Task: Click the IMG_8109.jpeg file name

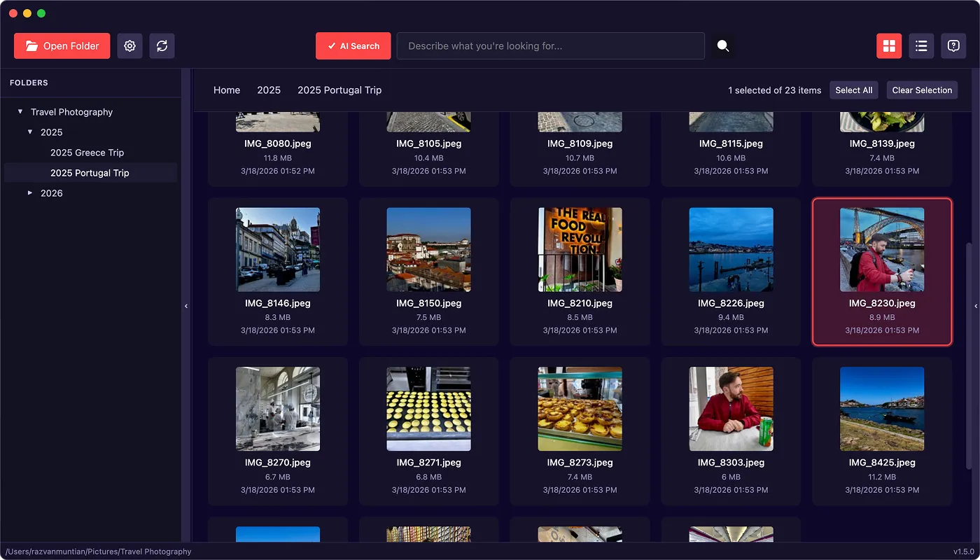Action: click(x=580, y=143)
